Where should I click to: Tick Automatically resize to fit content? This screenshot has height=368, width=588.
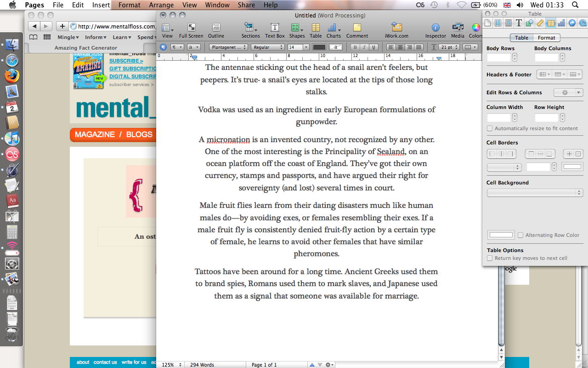click(490, 128)
